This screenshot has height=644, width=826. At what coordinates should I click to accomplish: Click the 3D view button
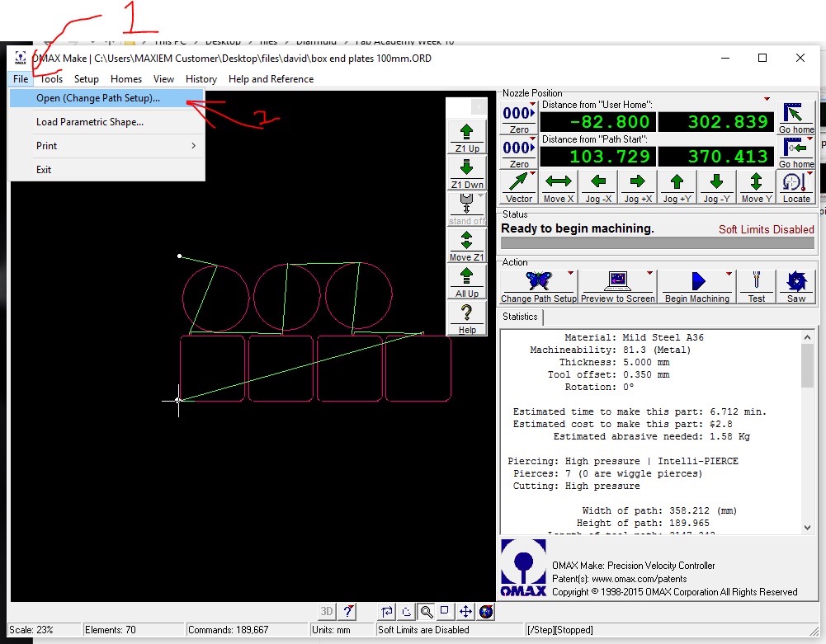click(x=327, y=611)
